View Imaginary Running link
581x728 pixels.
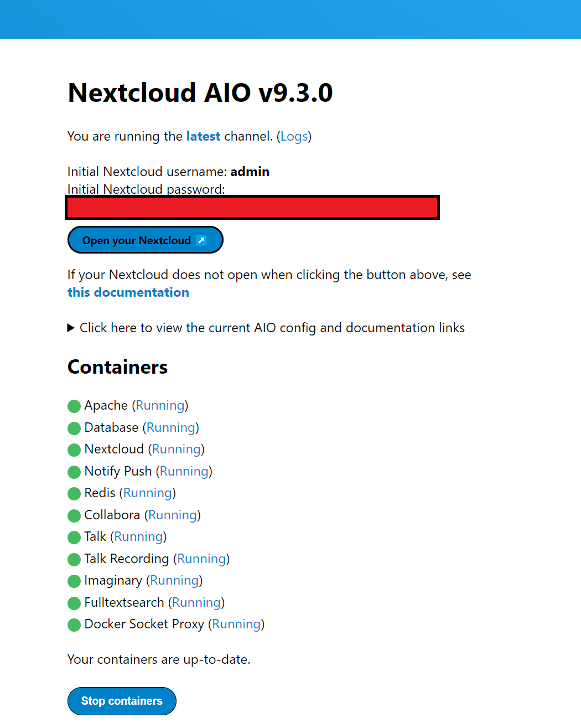[x=174, y=580]
